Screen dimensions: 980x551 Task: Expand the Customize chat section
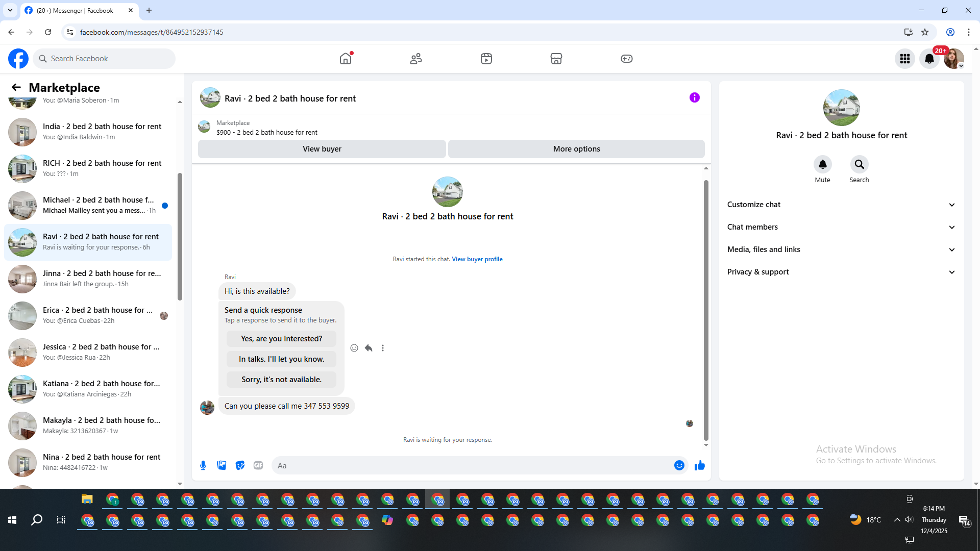(841, 205)
